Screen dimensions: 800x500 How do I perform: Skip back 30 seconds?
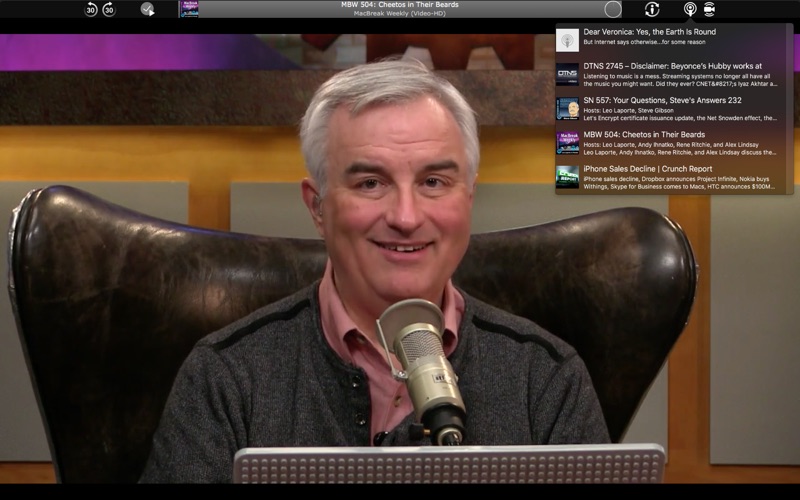pyautogui.click(x=91, y=9)
